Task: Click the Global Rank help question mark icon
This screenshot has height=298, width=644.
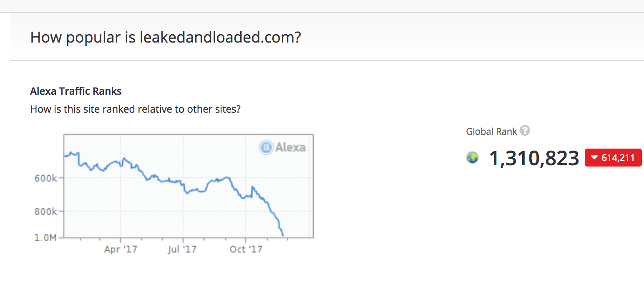Action: point(525,131)
